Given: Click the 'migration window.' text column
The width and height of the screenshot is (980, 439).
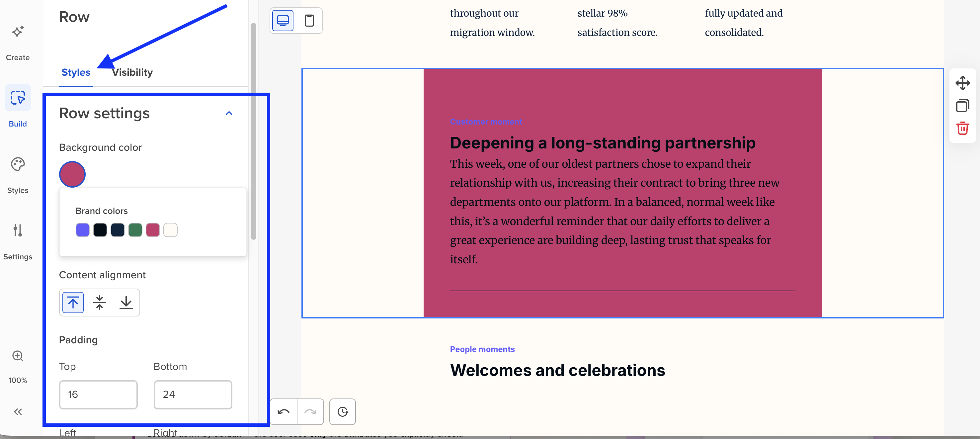Looking at the screenshot, I should [x=492, y=33].
